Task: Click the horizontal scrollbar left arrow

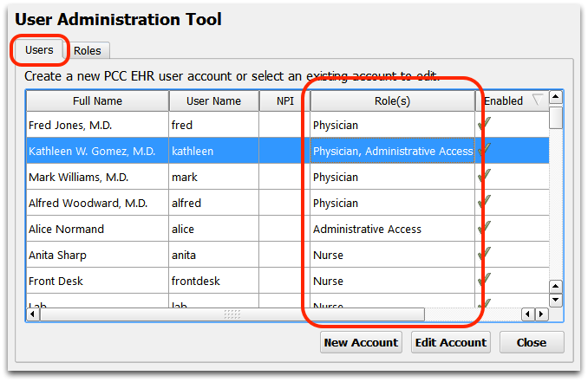Action: point(33,314)
